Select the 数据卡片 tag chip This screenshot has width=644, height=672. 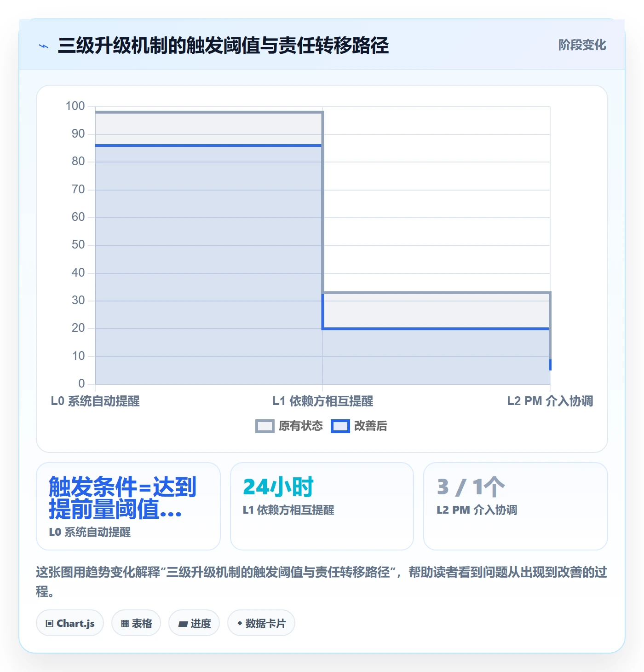[x=261, y=623]
